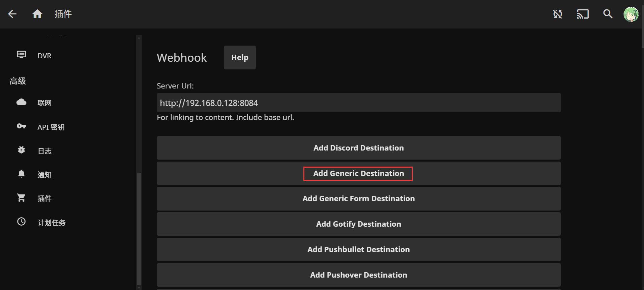
Task: Open the sync play icon in header
Action: coord(558,14)
